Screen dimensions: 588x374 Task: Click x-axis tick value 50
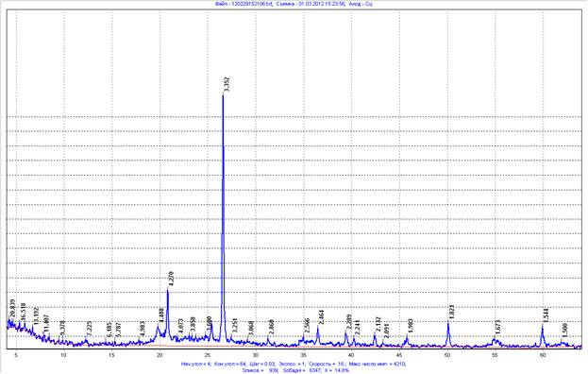click(447, 354)
